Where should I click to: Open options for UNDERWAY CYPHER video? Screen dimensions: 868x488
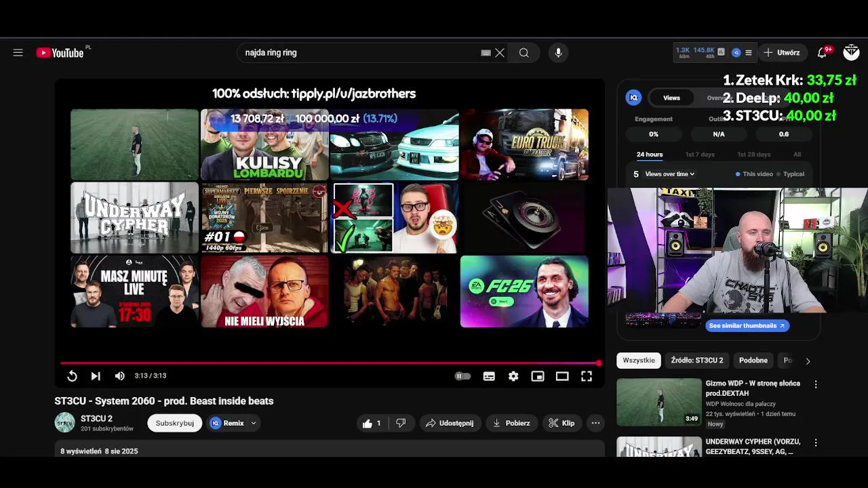pyautogui.click(x=816, y=443)
